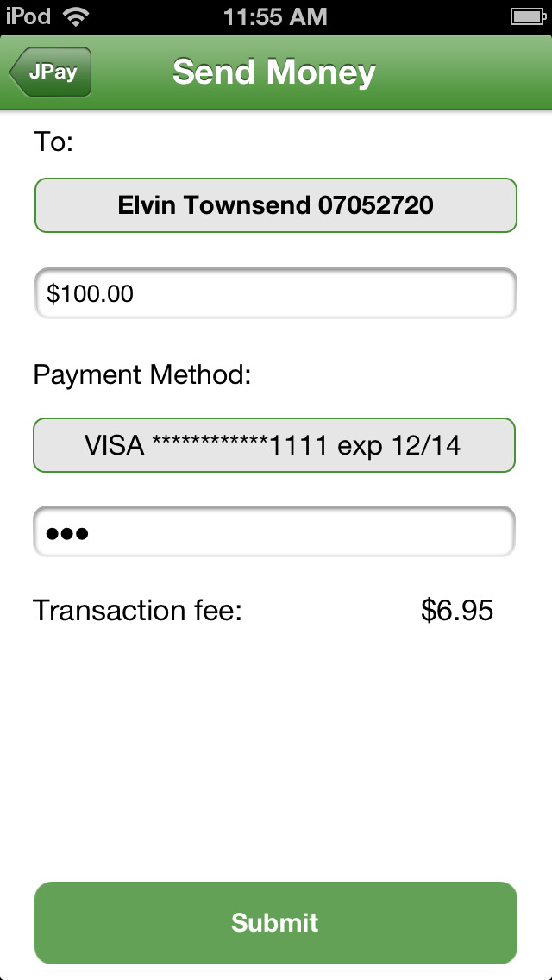Click the Wi-Fi signal icon

pyautogui.click(x=76, y=16)
